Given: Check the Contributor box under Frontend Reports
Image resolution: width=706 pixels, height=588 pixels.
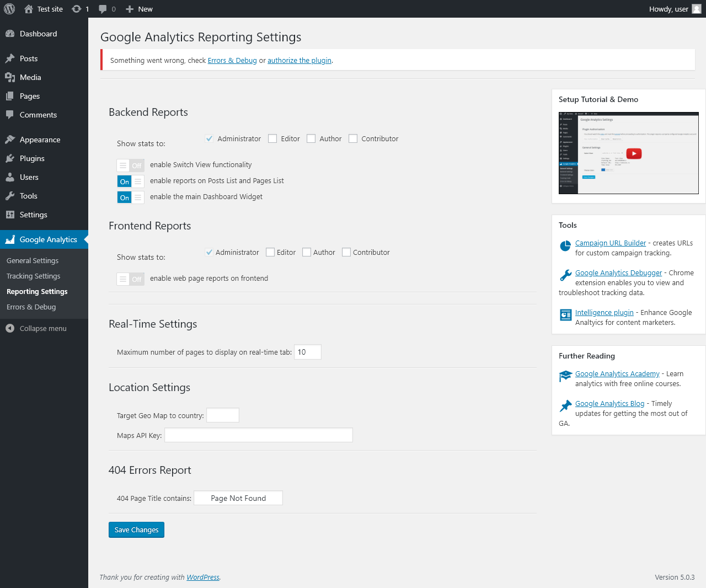Looking at the screenshot, I should 346,252.
